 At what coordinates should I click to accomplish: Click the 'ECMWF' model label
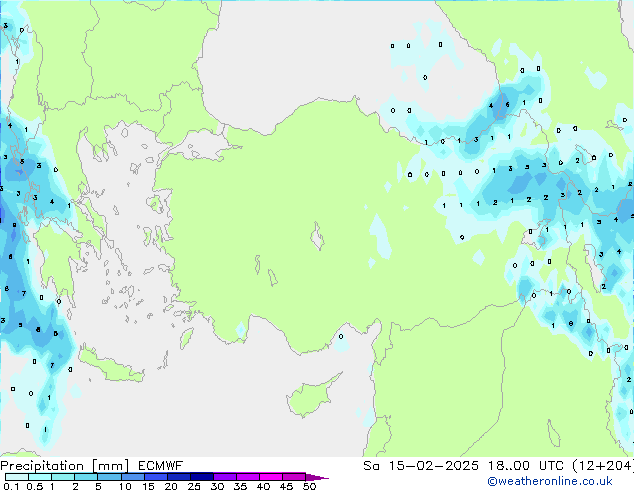pyautogui.click(x=161, y=466)
